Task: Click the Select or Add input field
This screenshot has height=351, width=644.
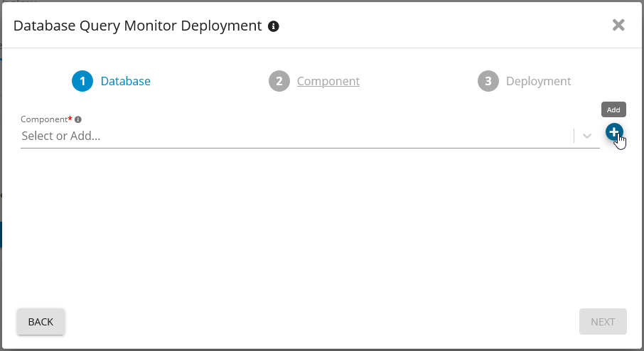Action: (284, 136)
